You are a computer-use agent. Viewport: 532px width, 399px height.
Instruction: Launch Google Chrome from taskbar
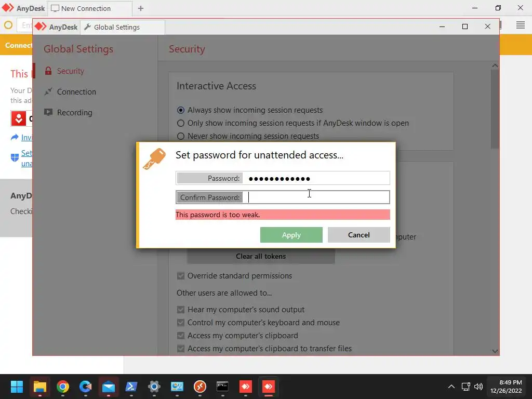click(x=63, y=387)
